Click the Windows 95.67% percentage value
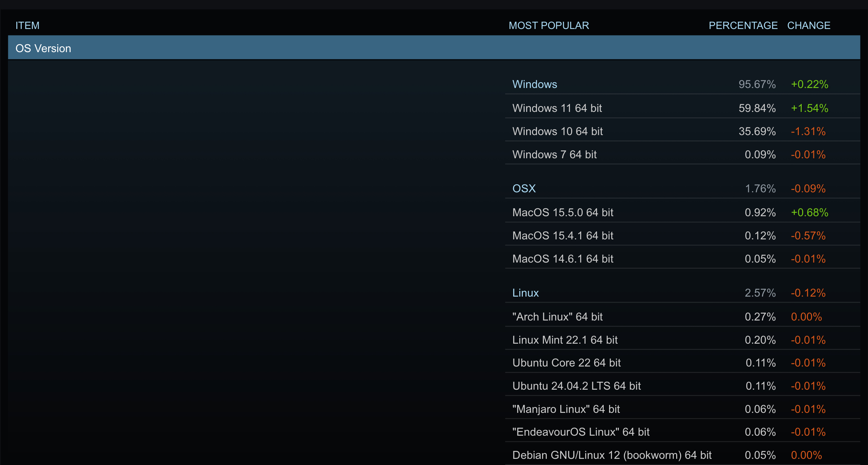Screen dimensions: 868x465 tap(757, 84)
